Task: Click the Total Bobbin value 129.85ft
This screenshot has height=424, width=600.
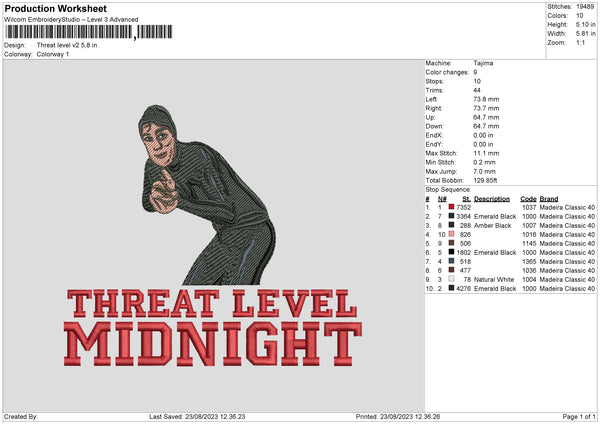Action: pyautogui.click(x=485, y=180)
